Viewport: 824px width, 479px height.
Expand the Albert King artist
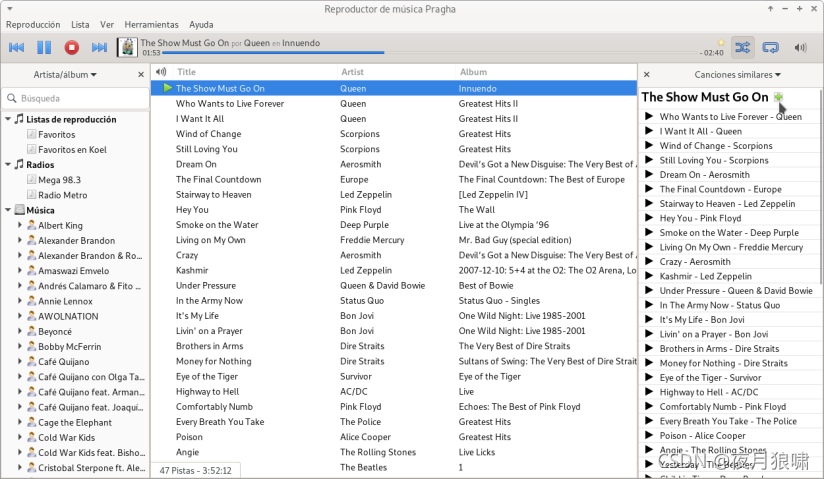(x=19, y=225)
